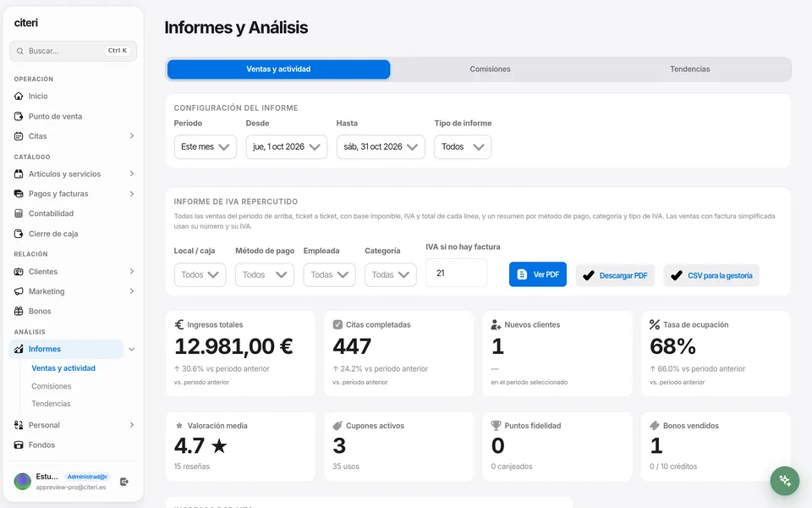The height and width of the screenshot is (508, 812).
Task: Click the Marketing megaphone icon
Action: pyautogui.click(x=19, y=291)
